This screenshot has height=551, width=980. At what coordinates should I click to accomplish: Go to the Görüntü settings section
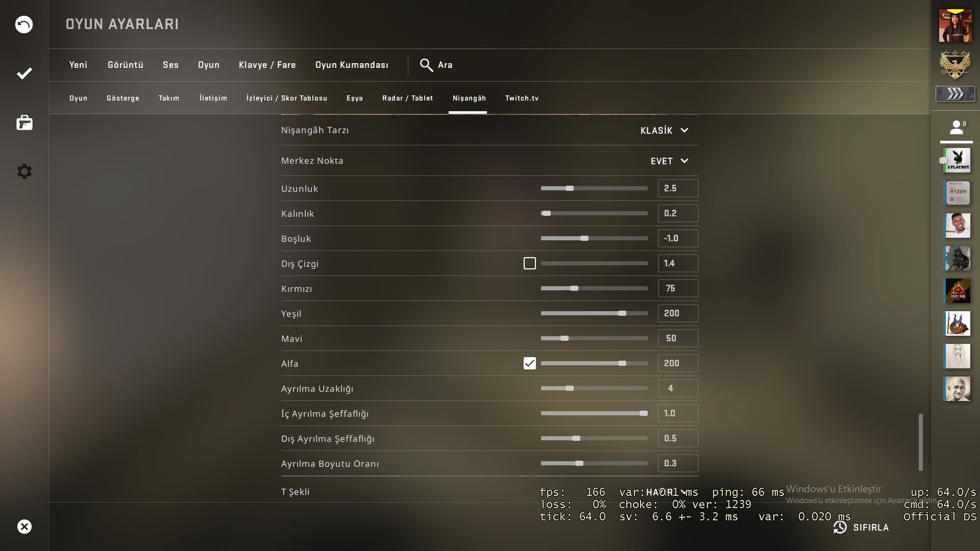point(125,65)
